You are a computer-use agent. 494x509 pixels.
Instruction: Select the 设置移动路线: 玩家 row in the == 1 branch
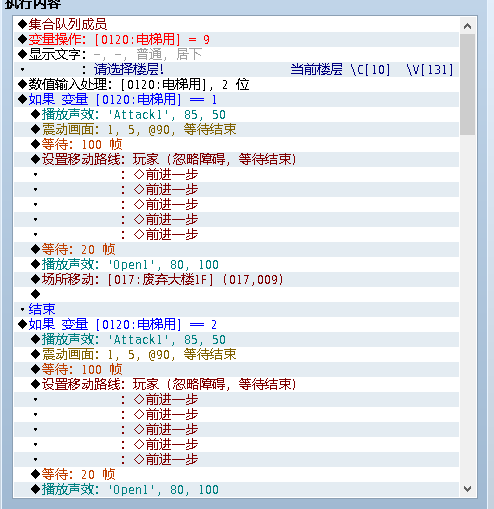click(236, 159)
